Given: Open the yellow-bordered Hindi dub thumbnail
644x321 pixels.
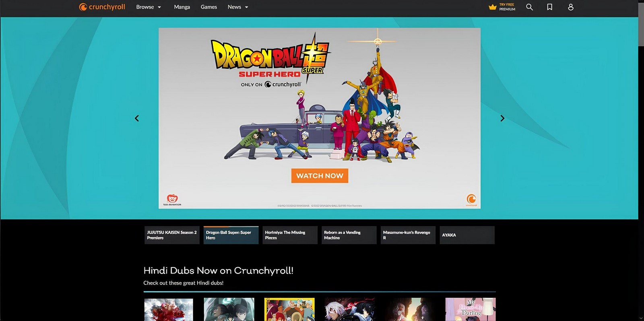Looking at the screenshot, I should click(289, 309).
